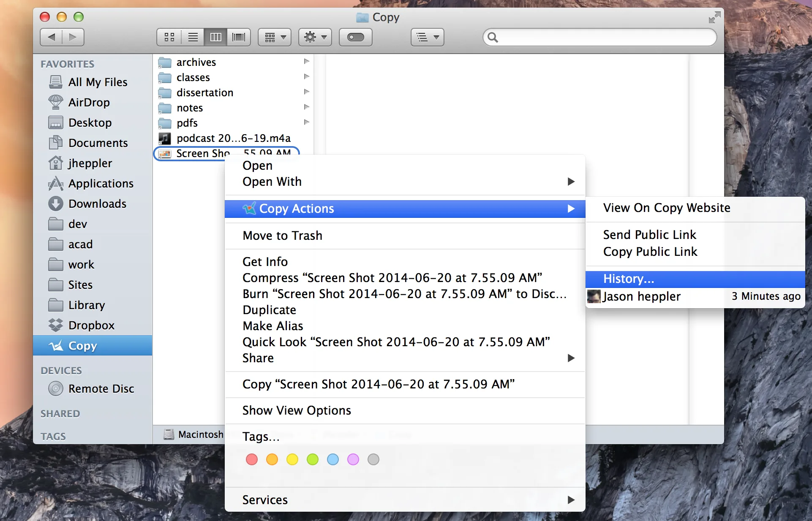The height and width of the screenshot is (521, 812).
Task: Open the Path list dropdown in the toolbar
Action: [427, 37]
